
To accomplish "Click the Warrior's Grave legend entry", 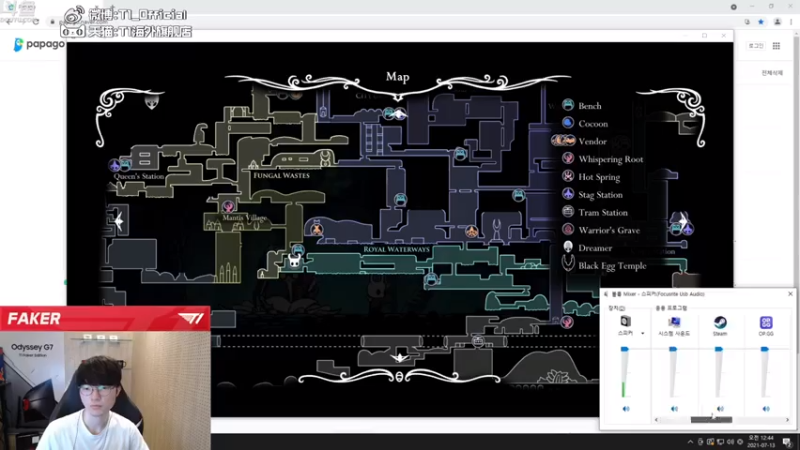I will click(x=601, y=230).
